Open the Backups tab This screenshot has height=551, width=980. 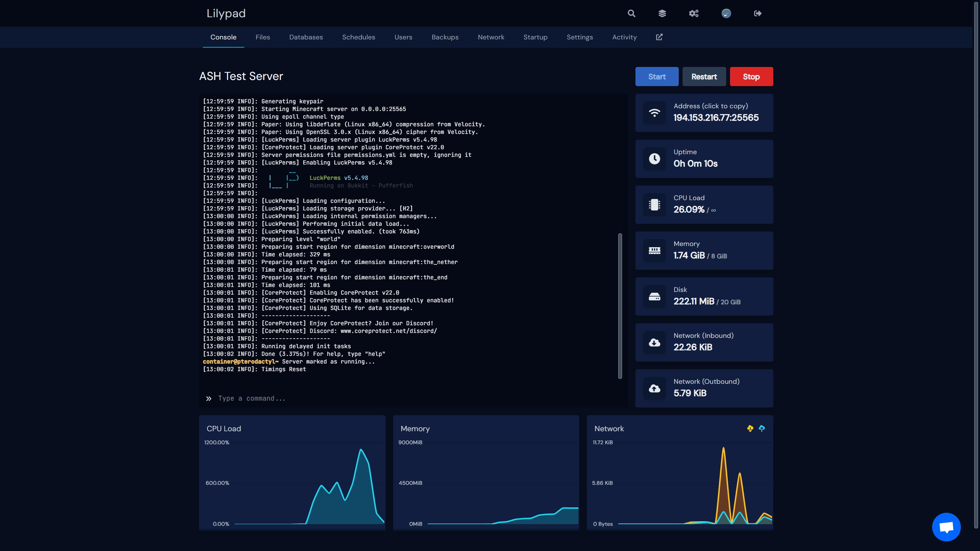tap(445, 37)
